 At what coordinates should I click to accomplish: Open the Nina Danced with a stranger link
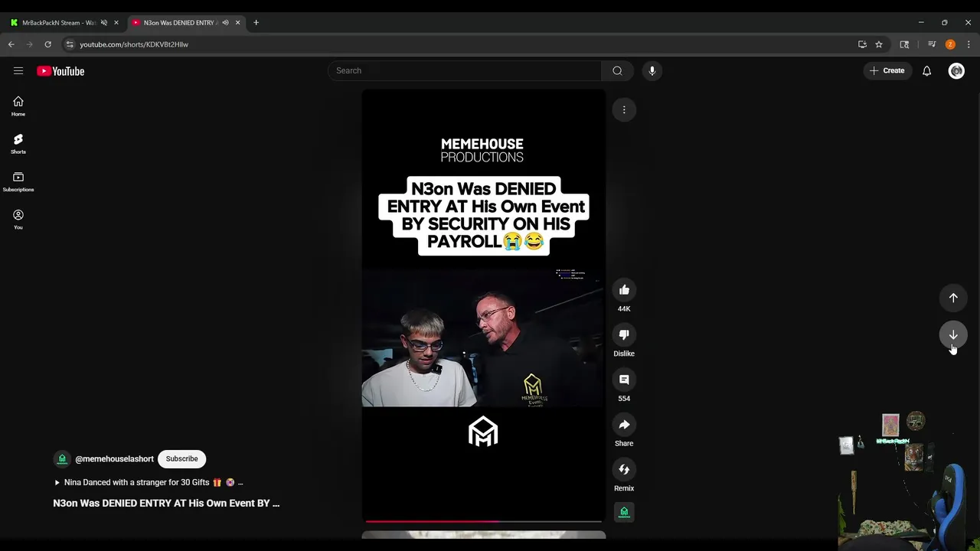(149, 482)
